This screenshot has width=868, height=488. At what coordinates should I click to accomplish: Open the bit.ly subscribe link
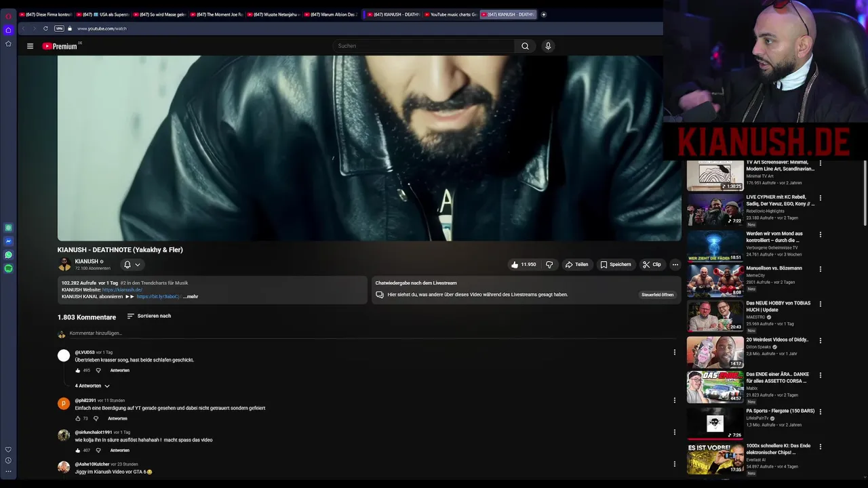click(x=158, y=296)
